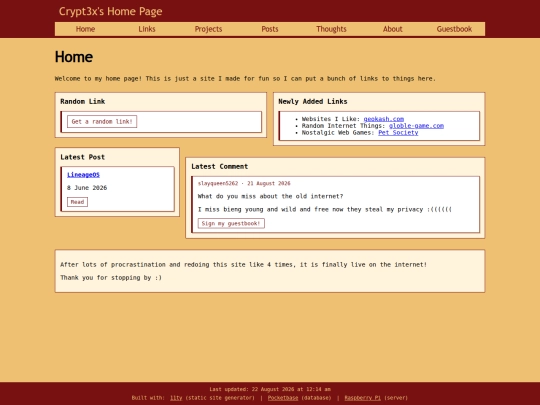Image resolution: width=540 pixels, height=405 pixels.
Task: Click the Random Link card title
Action: point(83,102)
